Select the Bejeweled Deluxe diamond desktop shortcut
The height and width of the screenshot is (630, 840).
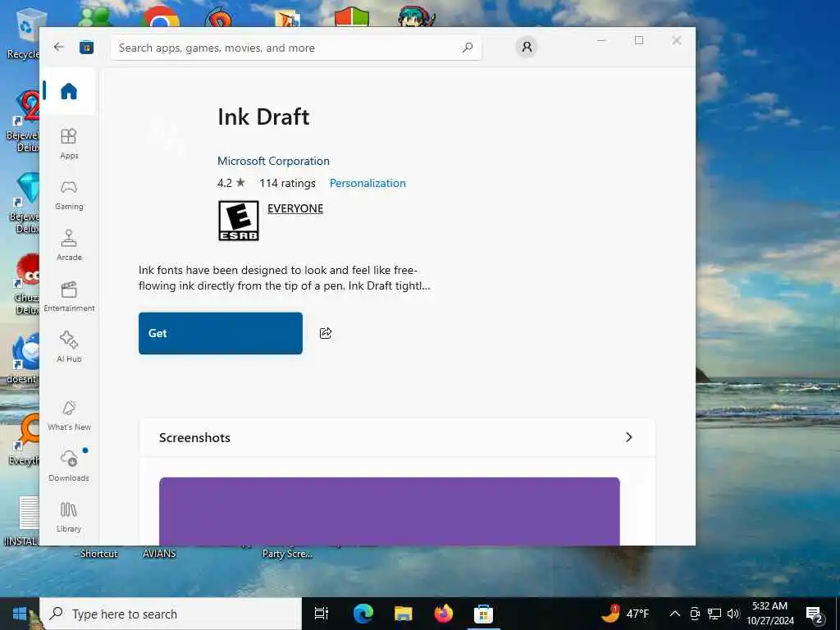(x=25, y=203)
